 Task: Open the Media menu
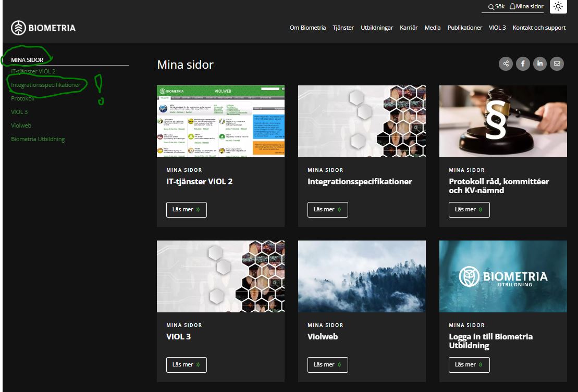click(x=433, y=28)
